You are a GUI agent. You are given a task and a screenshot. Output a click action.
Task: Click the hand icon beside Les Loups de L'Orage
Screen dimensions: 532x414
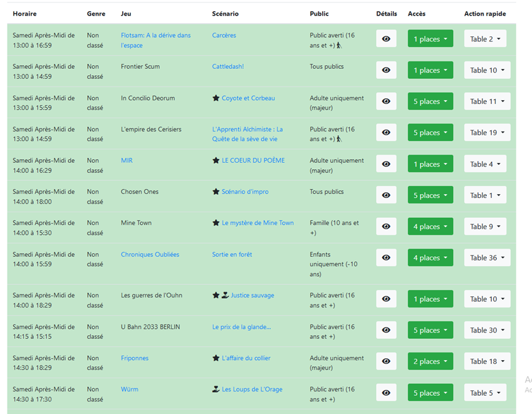point(216,390)
